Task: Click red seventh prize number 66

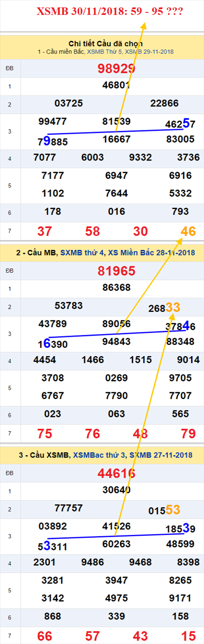Action: 45,636
